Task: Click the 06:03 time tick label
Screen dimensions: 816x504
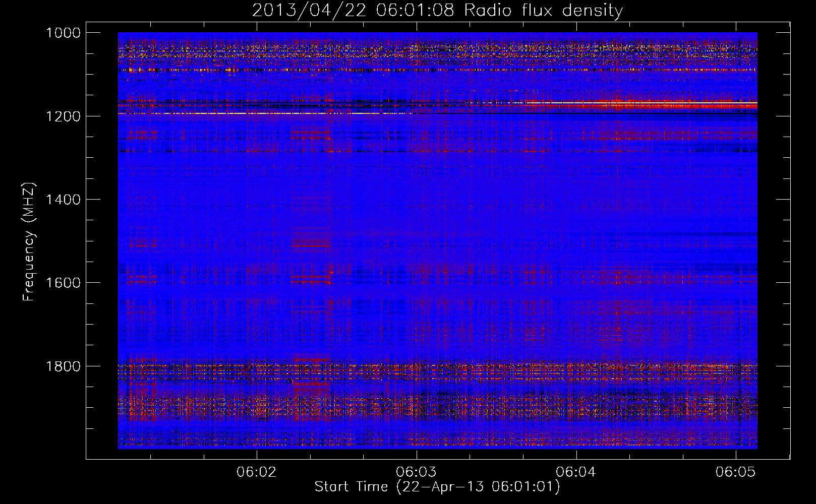Action: 417,472
